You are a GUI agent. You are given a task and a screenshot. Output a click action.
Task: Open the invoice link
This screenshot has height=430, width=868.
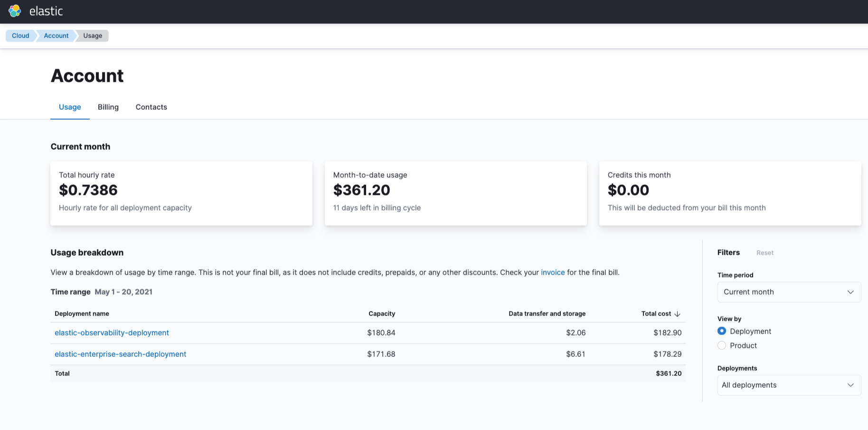pos(553,272)
